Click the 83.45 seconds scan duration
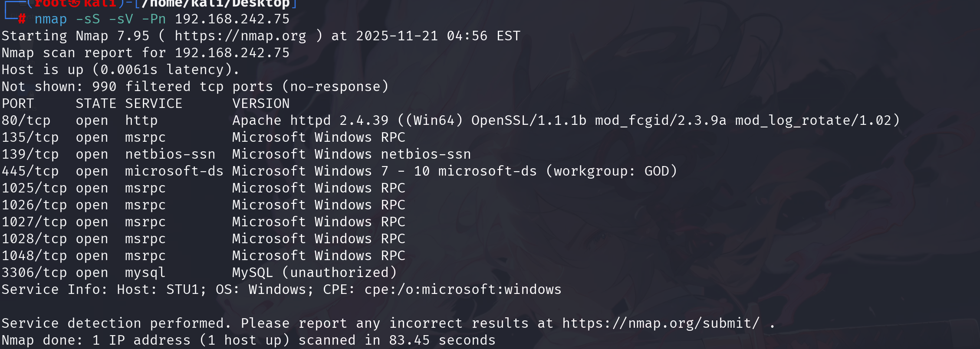Viewport: 980px width, 349px height. [442, 340]
